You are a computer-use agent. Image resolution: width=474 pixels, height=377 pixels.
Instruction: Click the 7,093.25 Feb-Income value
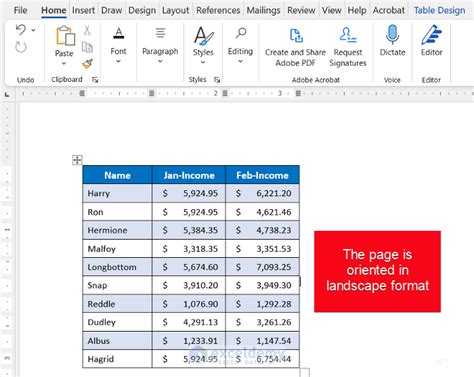click(x=274, y=267)
